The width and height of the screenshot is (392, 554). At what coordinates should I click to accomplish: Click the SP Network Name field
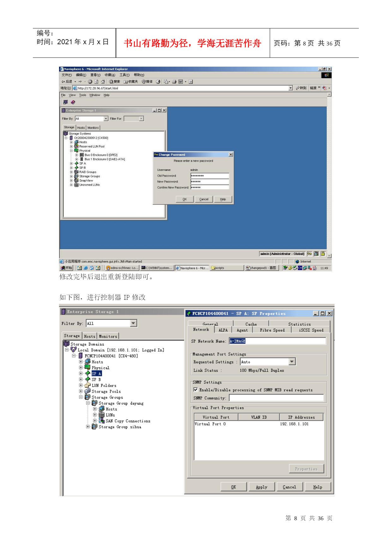pos(277,341)
